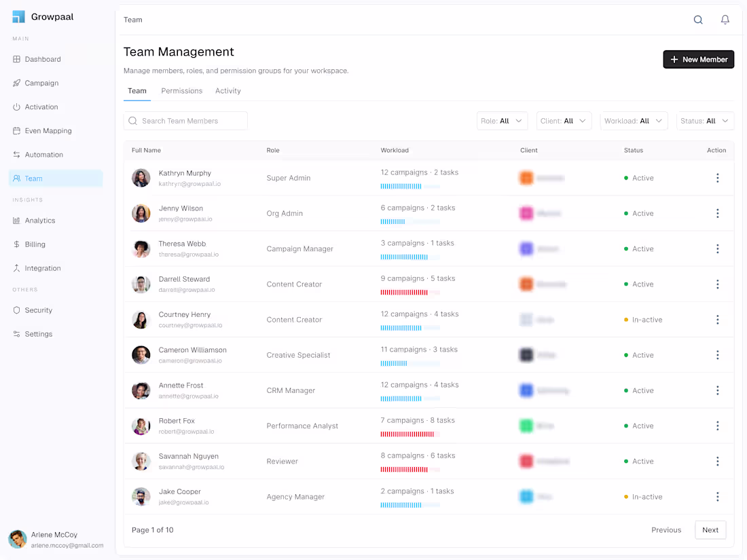Open the search icon in top bar
This screenshot has width=747, height=560.
[698, 20]
